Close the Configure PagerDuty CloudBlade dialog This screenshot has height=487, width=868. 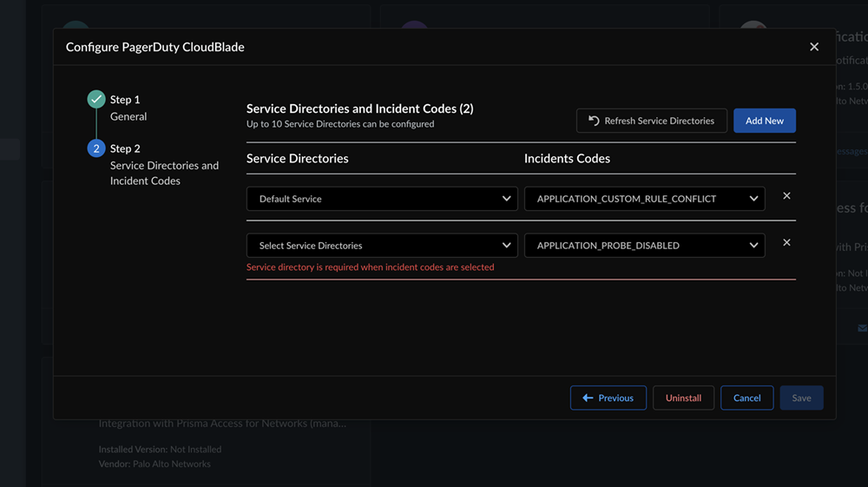[x=814, y=47]
